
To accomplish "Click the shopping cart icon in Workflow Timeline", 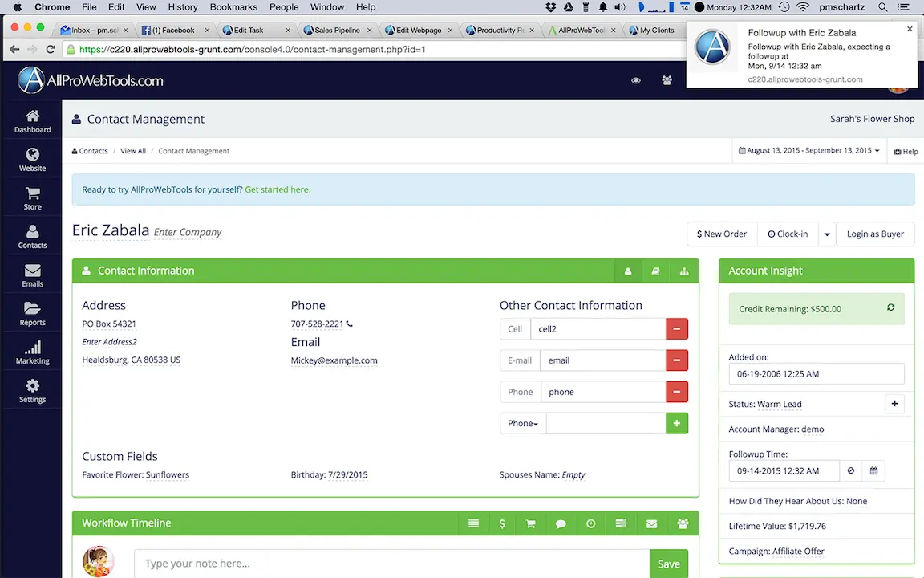I will (530, 523).
